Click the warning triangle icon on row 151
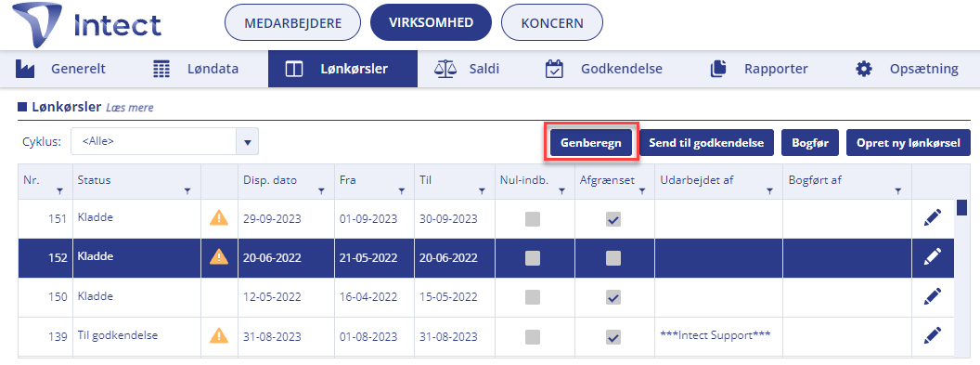980x365 pixels. [219, 217]
